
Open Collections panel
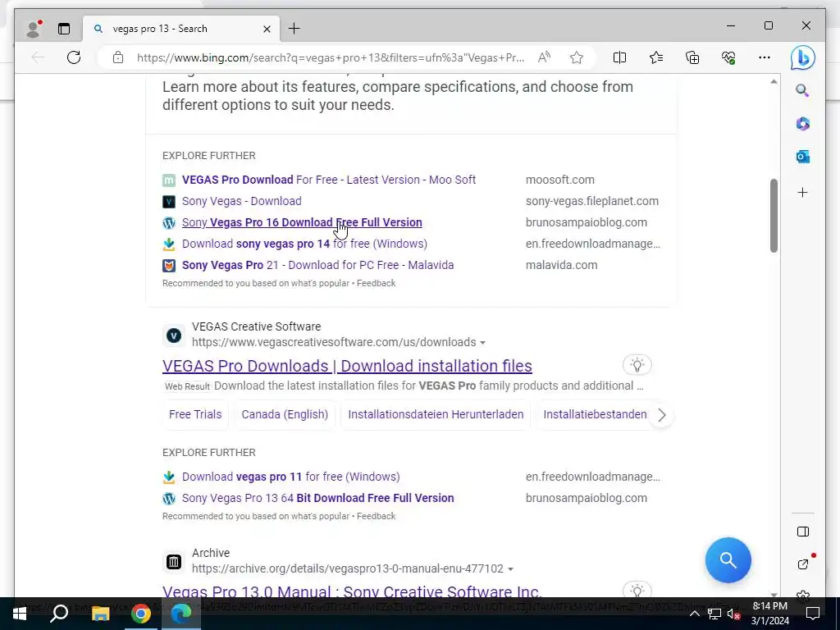point(692,57)
